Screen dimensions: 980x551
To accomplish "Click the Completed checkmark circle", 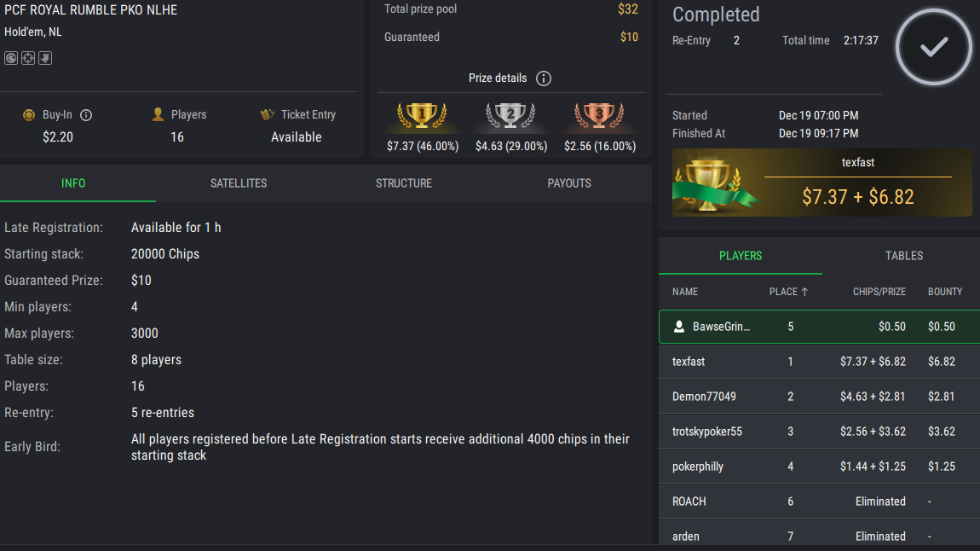I will point(934,47).
